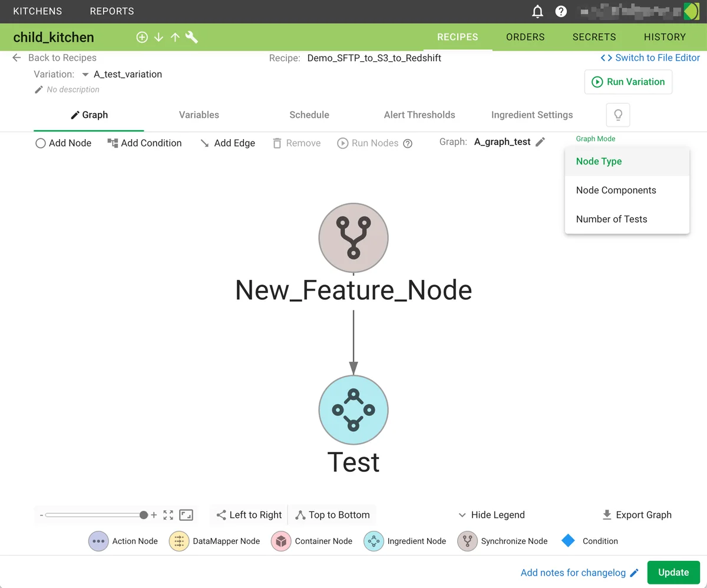Go Back to Recipes
Viewport: 707px width, 588px height.
click(x=54, y=58)
